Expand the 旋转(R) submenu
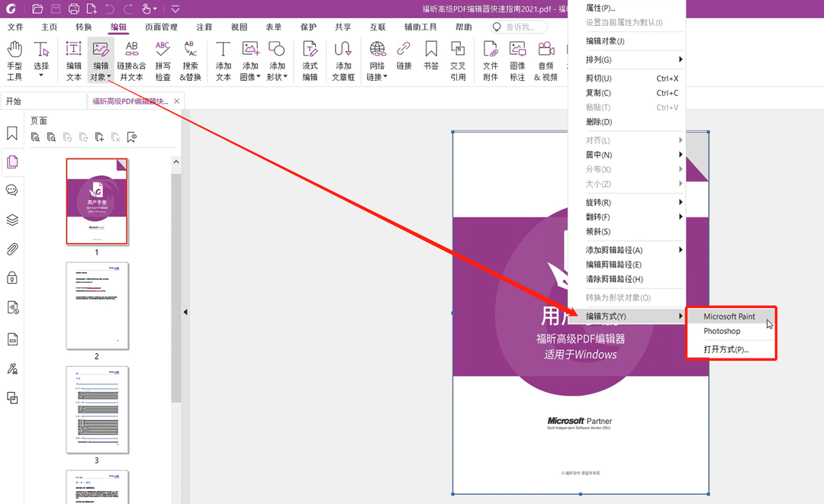This screenshot has width=824, height=504. 680,202
